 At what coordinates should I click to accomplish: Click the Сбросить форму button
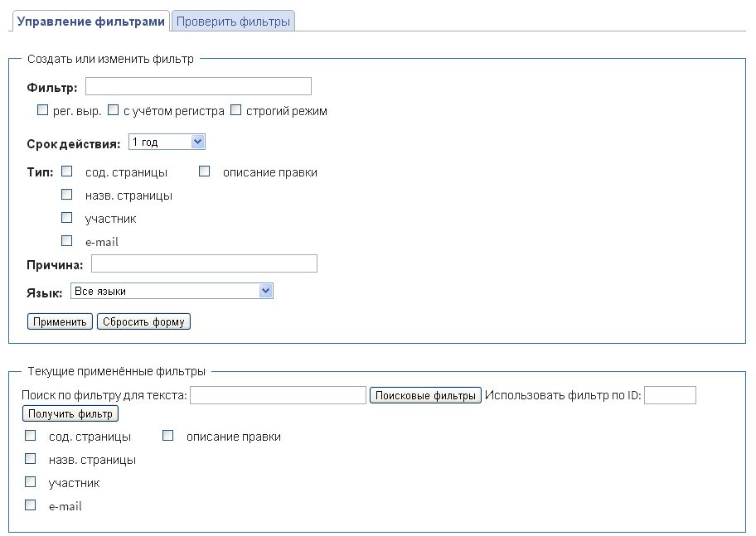coord(144,321)
